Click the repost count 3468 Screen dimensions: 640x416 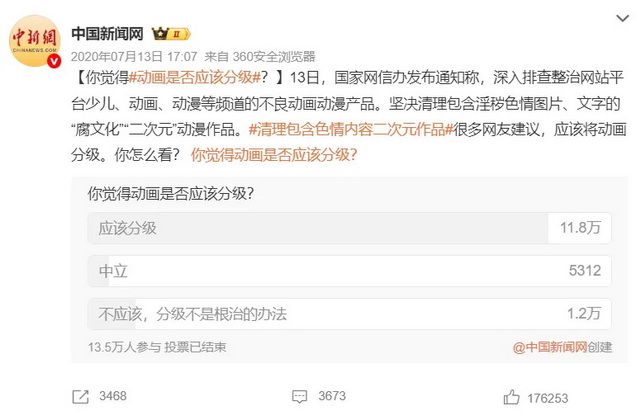(112, 396)
